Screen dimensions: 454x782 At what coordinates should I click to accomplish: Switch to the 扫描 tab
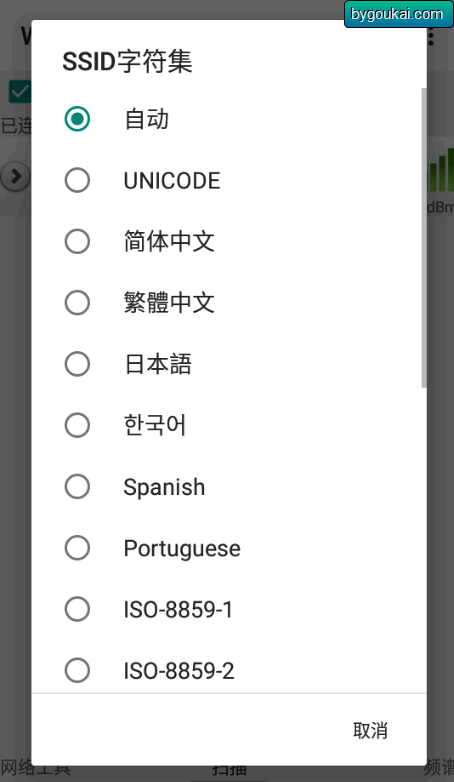click(x=229, y=769)
